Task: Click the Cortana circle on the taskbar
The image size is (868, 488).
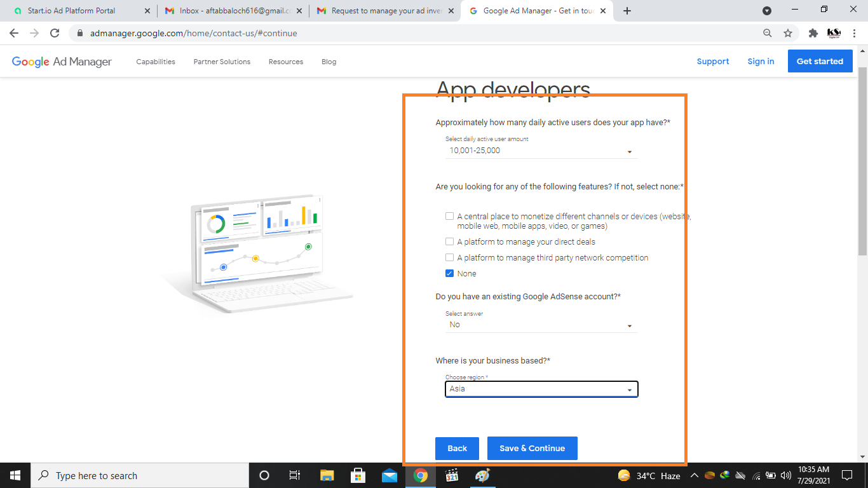Action: point(264,475)
